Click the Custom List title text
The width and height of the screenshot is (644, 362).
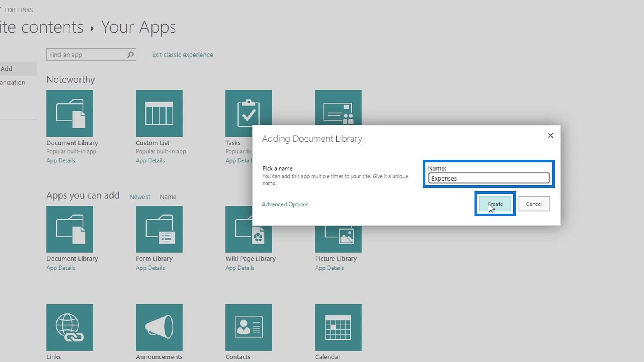[x=153, y=143]
